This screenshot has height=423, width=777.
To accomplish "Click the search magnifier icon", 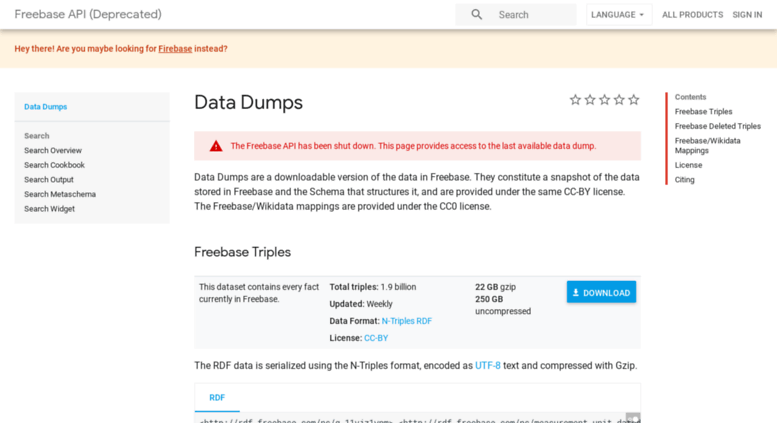I will 477,15.
